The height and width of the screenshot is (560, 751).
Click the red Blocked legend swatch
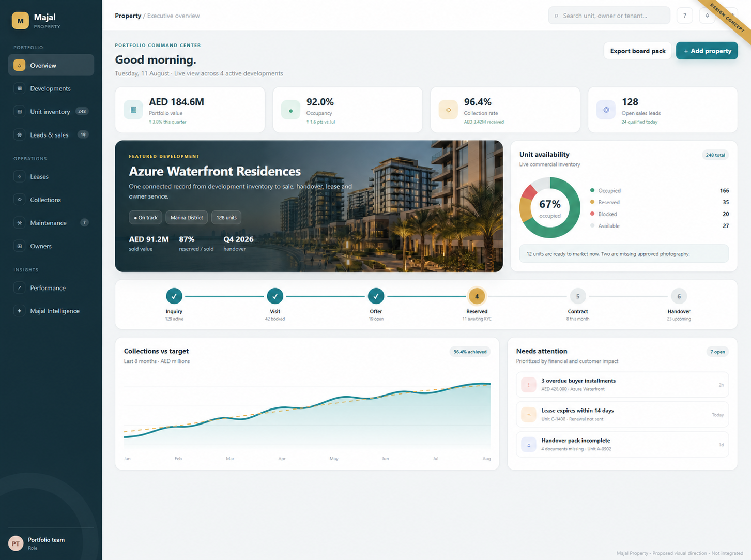pos(592,214)
